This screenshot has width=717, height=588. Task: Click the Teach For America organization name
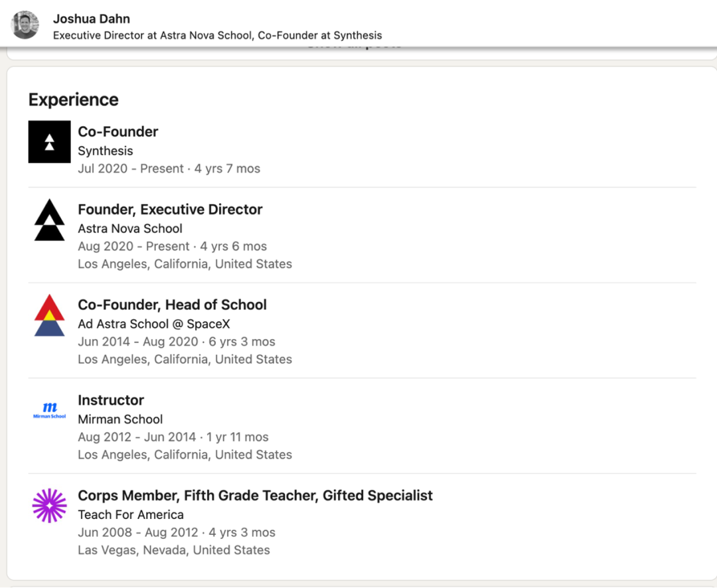pos(131,515)
